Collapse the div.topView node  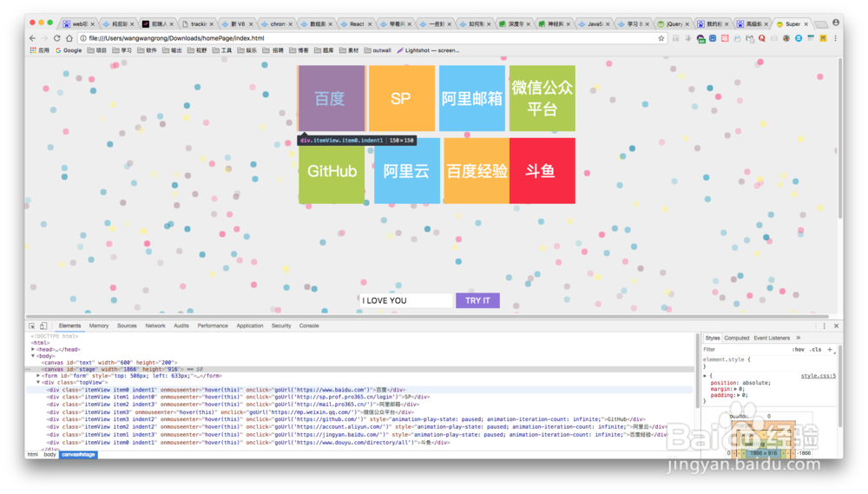click(x=38, y=382)
